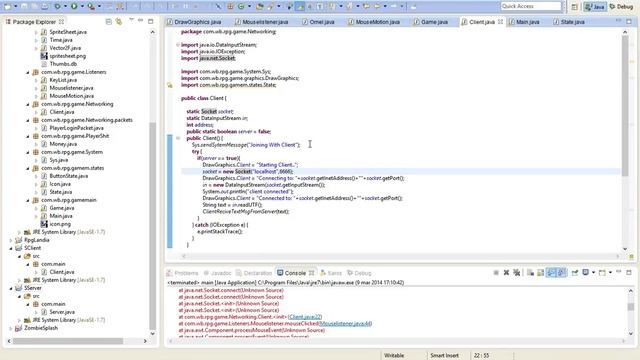Click the Run External Tools icon
This screenshot has width=640, height=360.
pyautogui.click(x=91, y=6)
